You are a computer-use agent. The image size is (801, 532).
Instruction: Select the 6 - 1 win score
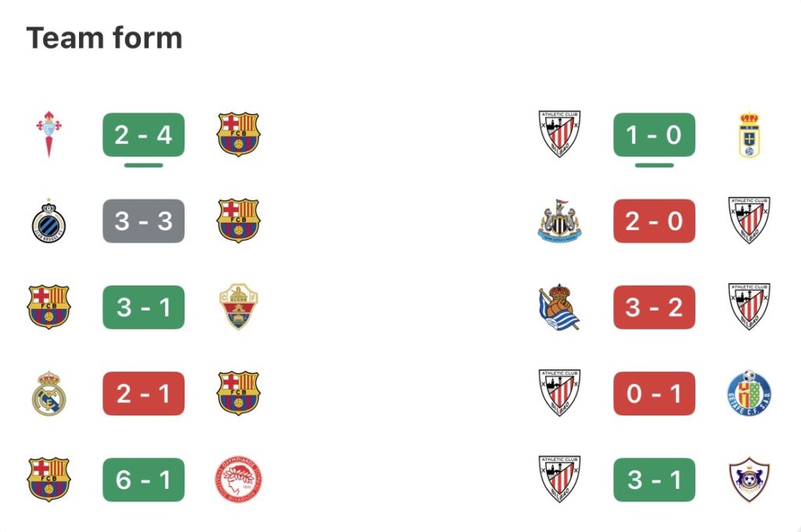click(x=144, y=479)
